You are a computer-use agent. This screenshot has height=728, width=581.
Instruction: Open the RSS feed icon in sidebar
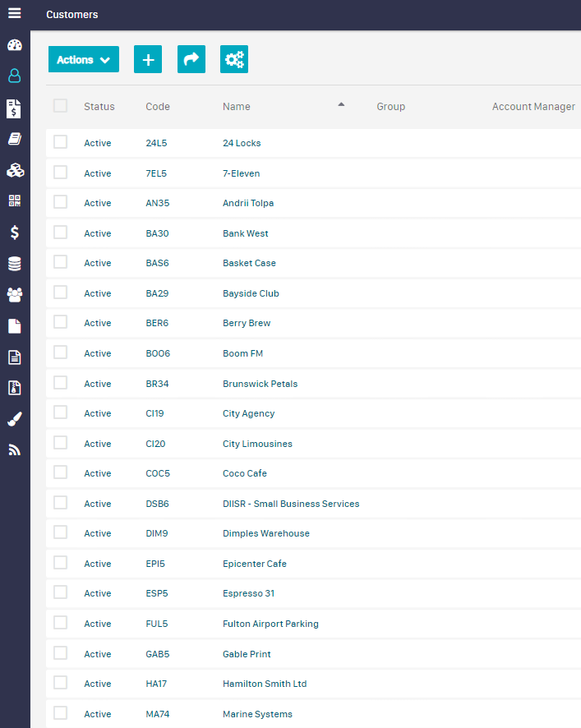point(15,450)
